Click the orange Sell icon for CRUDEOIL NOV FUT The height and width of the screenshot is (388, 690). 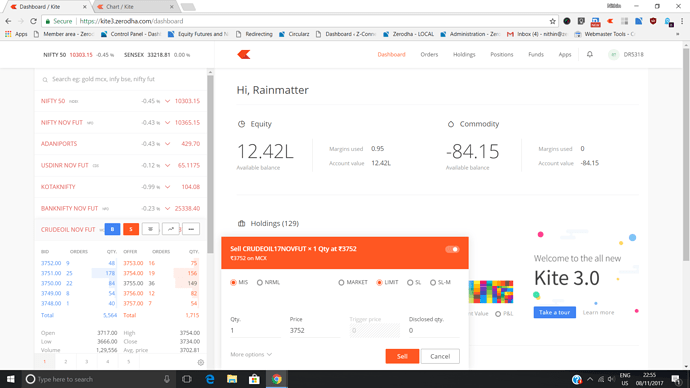pyautogui.click(x=131, y=229)
